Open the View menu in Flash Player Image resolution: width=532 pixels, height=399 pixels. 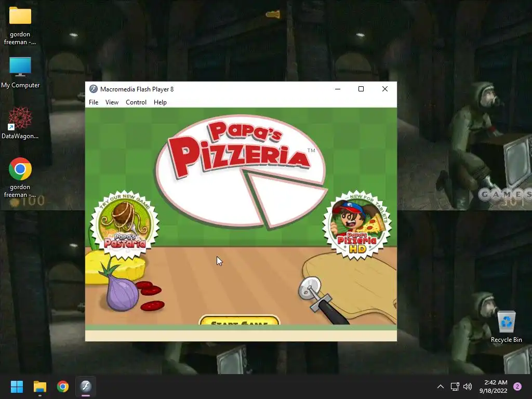[x=112, y=102]
